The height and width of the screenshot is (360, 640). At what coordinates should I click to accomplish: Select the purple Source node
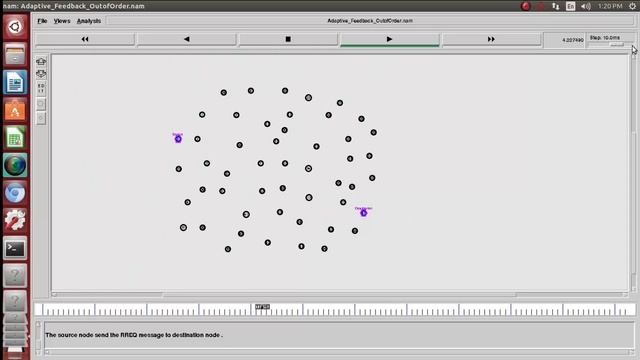click(178, 139)
